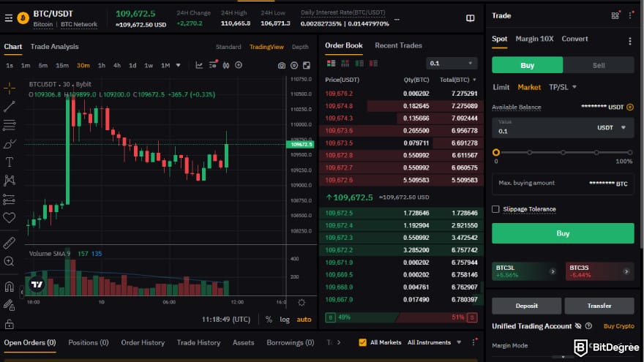Viewport: 644px width, 362px height.
Task: Open the indicators icon in chart toolbar
Action: pyautogui.click(x=213, y=65)
